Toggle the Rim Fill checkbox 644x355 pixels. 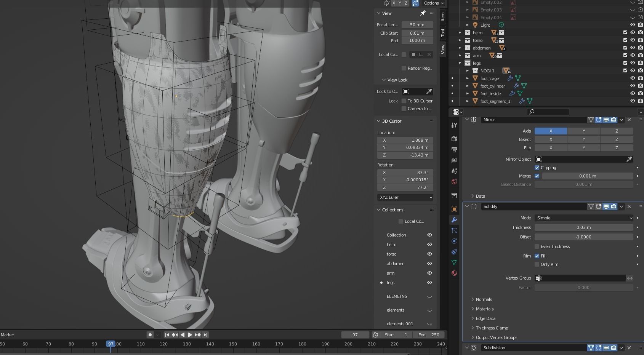click(x=537, y=256)
